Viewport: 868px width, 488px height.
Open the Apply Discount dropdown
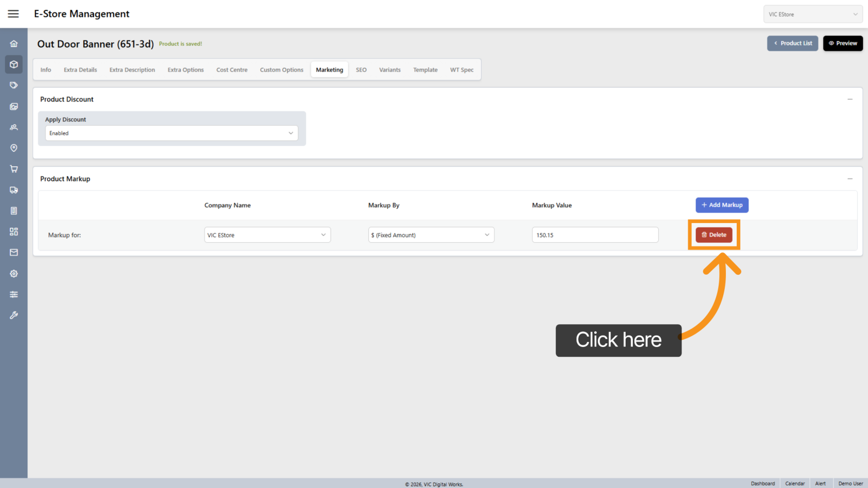(x=171, y=133)
